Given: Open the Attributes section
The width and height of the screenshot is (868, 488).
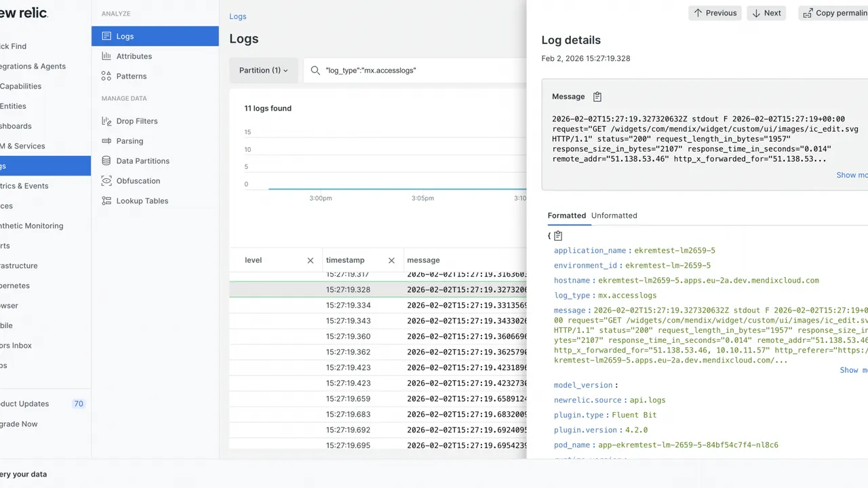Looking at the screenshot, I should 134,56.
